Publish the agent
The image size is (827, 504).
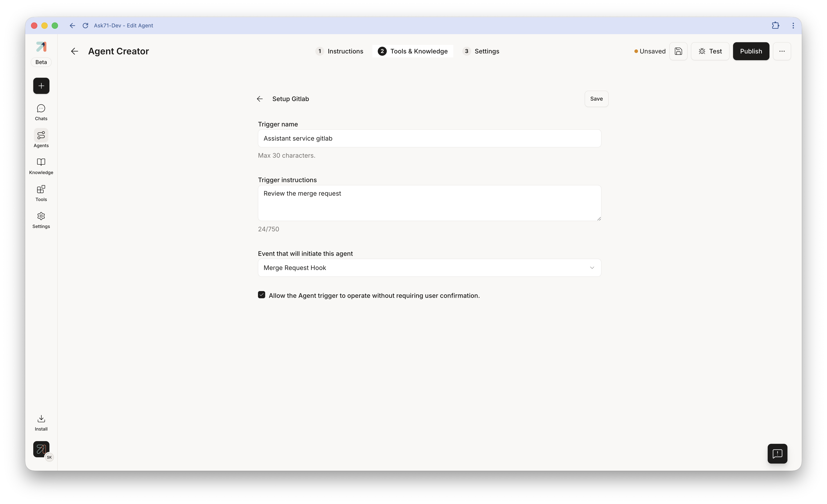(751, 51)
